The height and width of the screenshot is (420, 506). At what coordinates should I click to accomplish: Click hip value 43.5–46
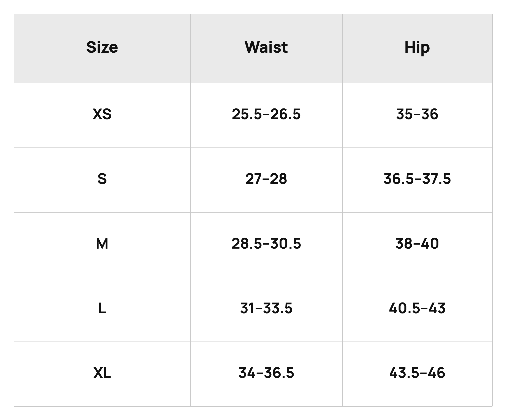[417, 373]
